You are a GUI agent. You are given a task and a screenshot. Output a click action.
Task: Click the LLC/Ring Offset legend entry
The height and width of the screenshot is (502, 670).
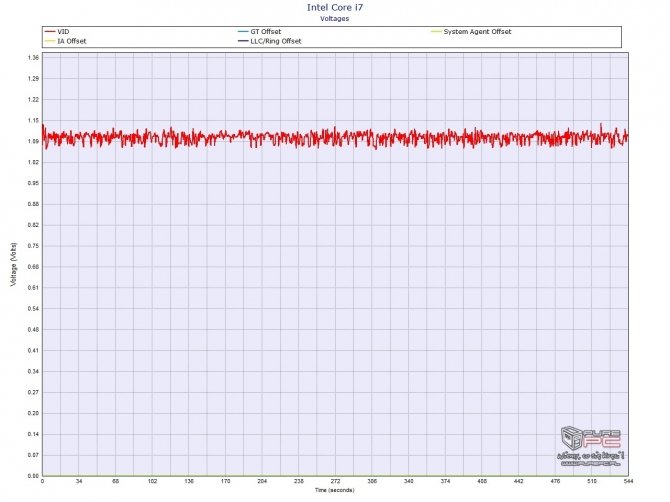[x=270, y=41]
